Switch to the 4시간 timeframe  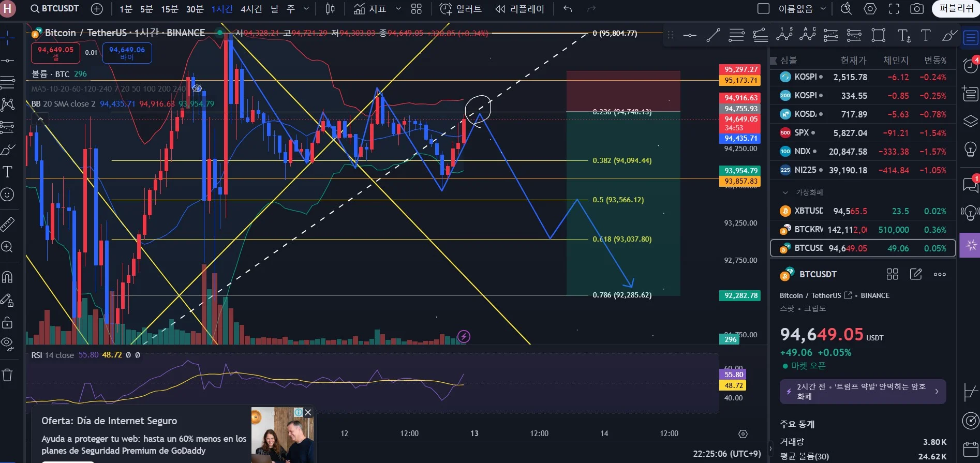coord(251,9)
